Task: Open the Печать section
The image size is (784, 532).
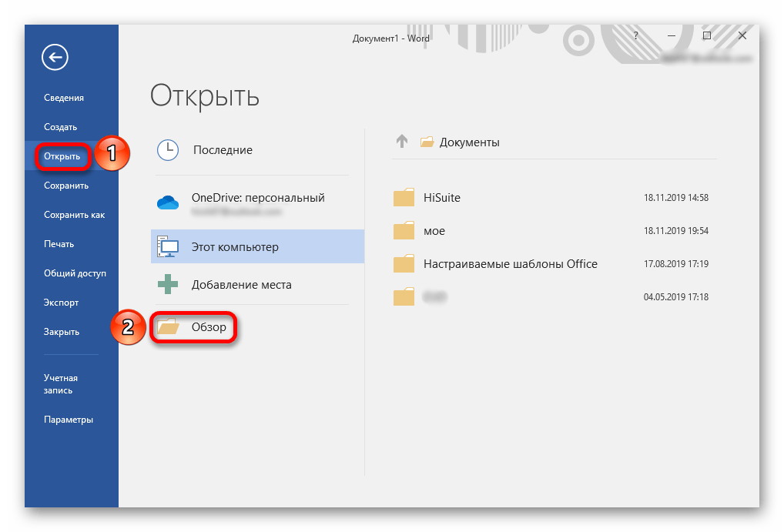Action: (x=59, y=244)
